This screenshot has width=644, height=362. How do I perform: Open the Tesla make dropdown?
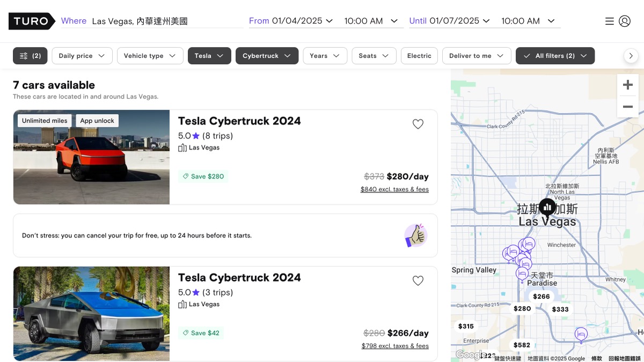click(209, 56)
